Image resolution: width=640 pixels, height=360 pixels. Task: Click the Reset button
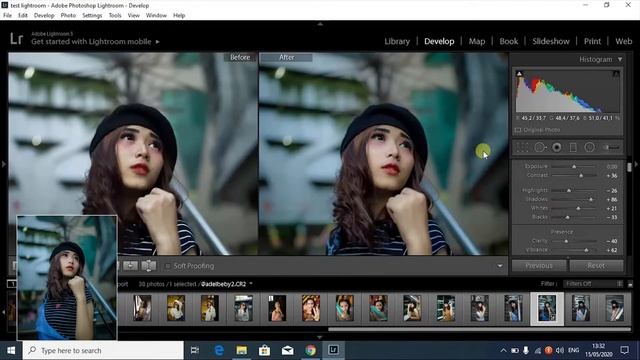click(x=596, y=266)
